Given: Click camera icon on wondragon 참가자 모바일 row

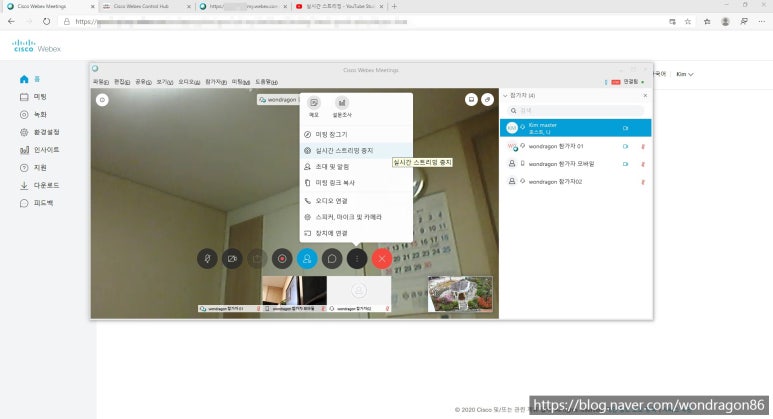Looking at the screenshot, I should click(x=625, y=164).
